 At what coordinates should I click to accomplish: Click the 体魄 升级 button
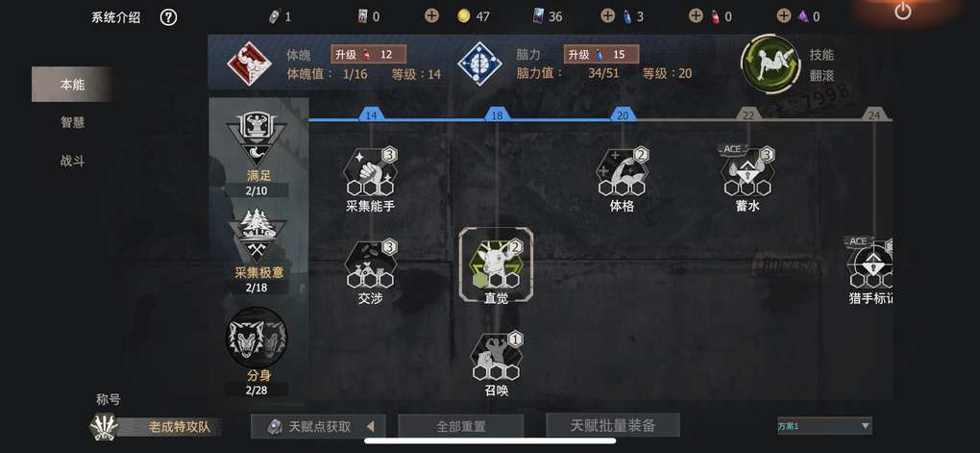(369, 55)
